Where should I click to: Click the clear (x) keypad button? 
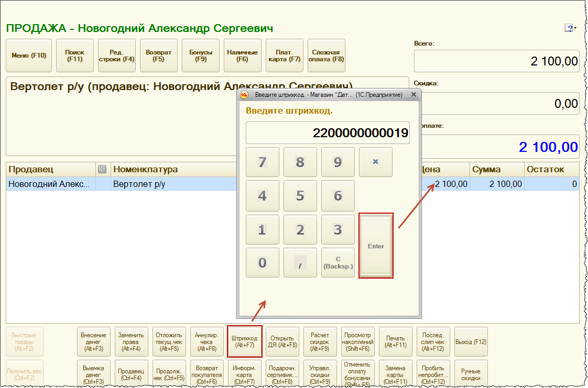click(375, 162)
